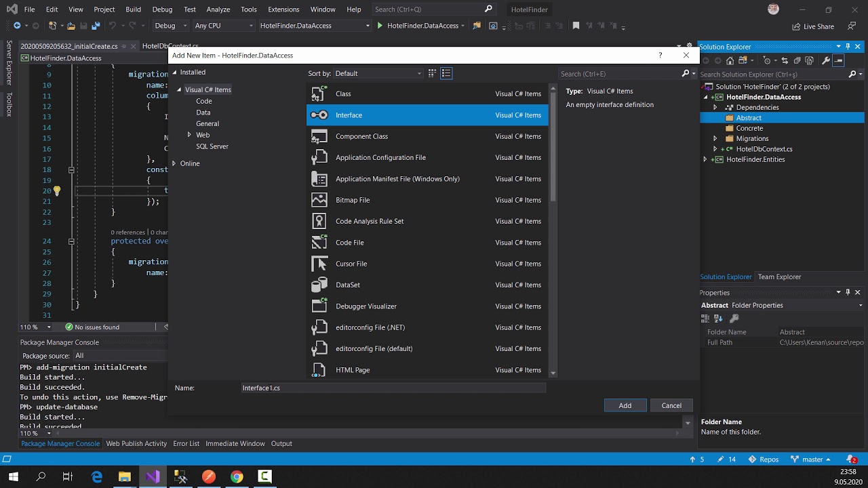Click the Save All toolbar icon
The width and height of the screenshot is (868, 488).
click(96, 26)
